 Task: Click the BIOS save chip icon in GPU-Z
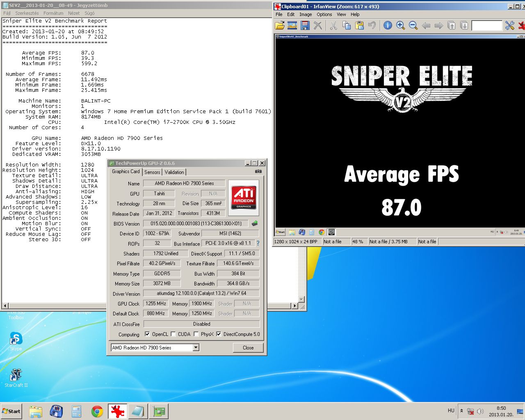tap(255, 223)
